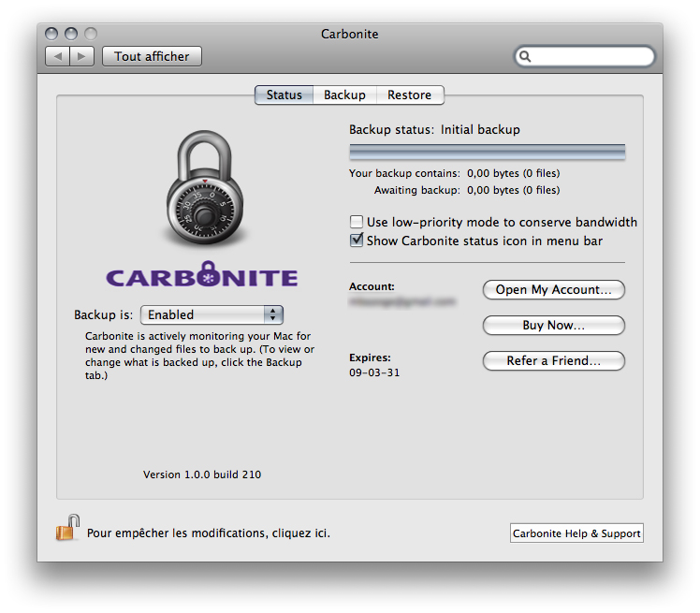Focus the search input field
Image resolution: width=700 pixels, height=613 pixels.
585,56
